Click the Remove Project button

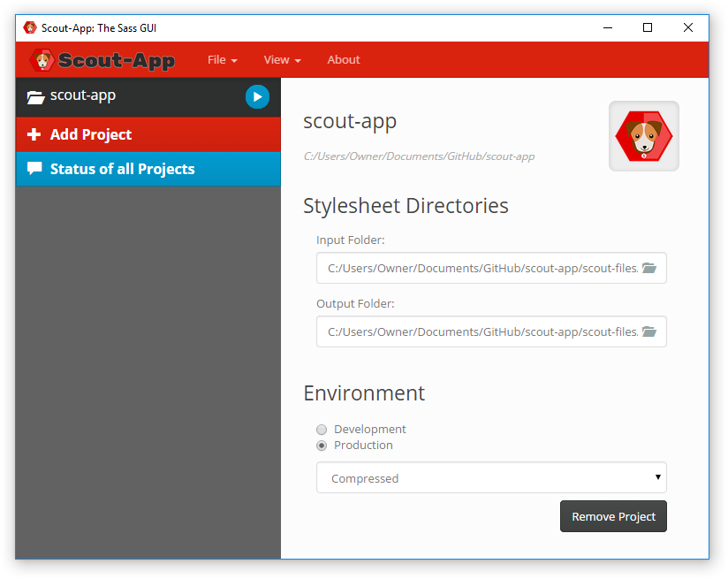click(613, 516)
